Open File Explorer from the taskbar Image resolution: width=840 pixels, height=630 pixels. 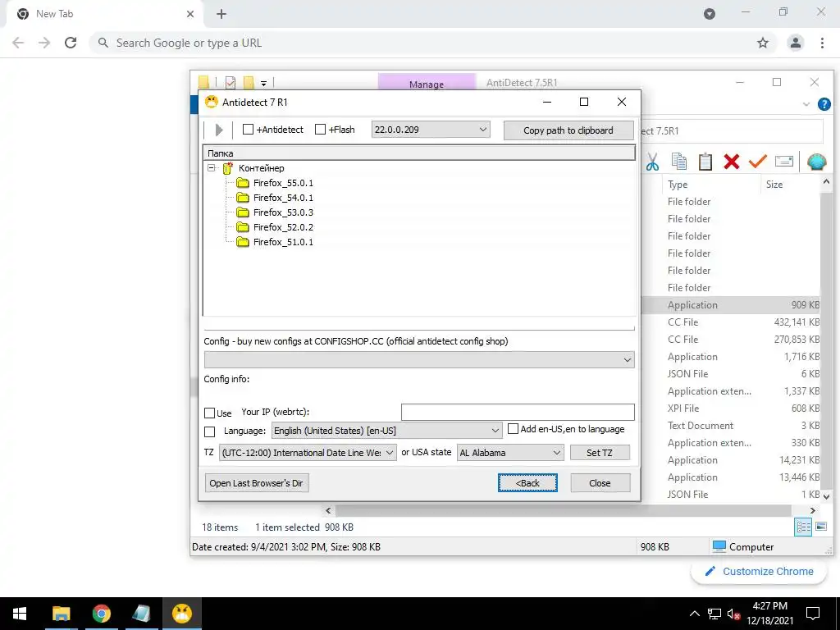coord(61,614)
